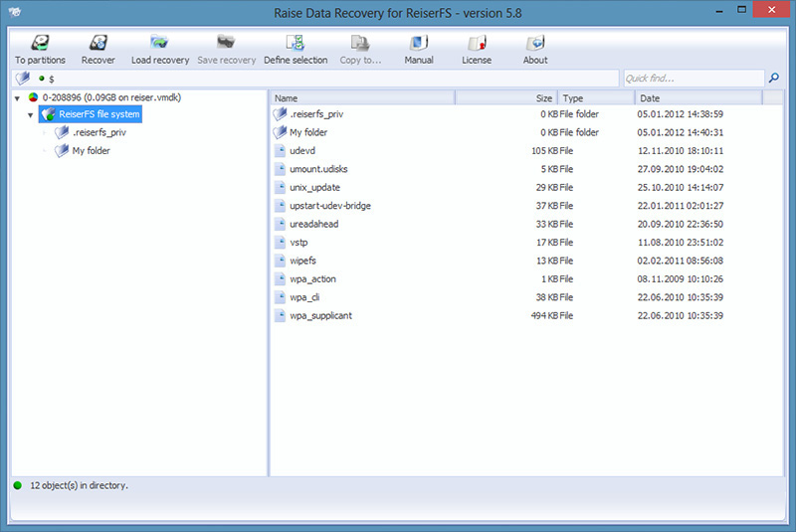
Task: Click the To partitions toolbar icon
Action: (x=40, y=43)
